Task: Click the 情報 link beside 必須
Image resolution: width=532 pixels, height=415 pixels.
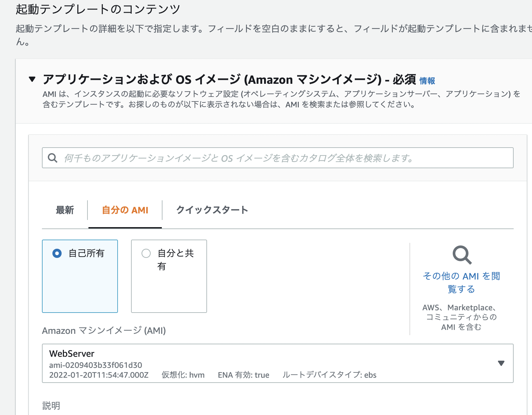Action: coord(427,81)
